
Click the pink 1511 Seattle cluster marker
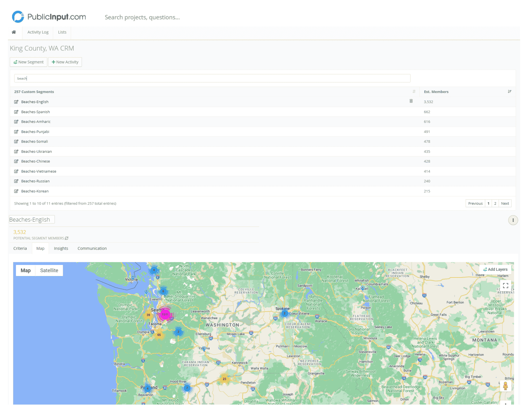pos(165,314)
